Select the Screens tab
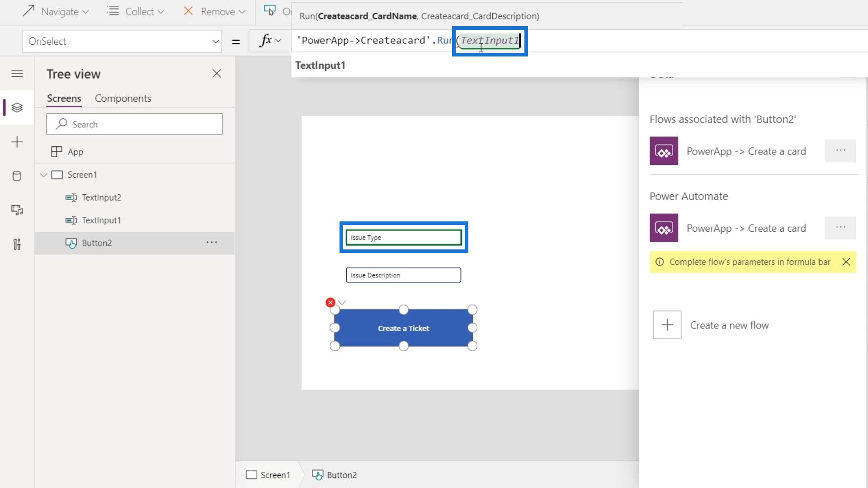Viewport: 868px width, 488px height. click(x=64, y=99)
